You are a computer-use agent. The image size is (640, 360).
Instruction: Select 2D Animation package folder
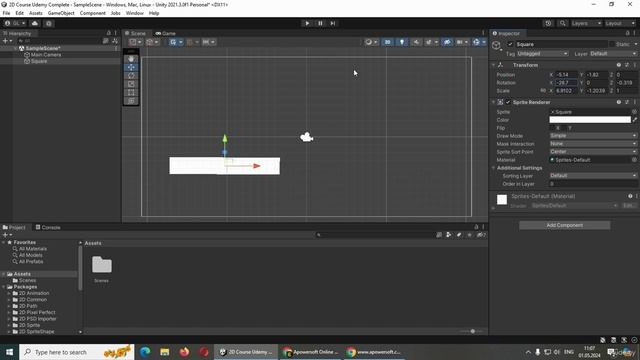(33, 293)
